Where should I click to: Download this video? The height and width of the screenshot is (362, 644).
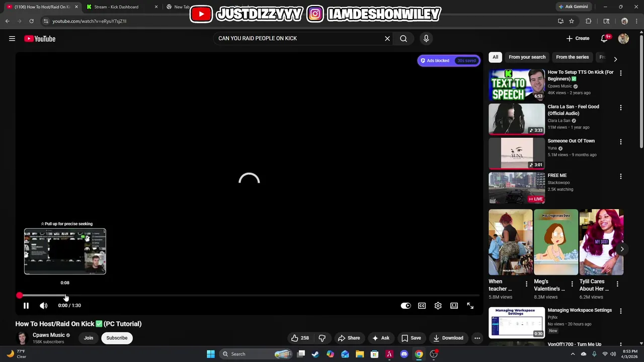(x=448, y=338)
